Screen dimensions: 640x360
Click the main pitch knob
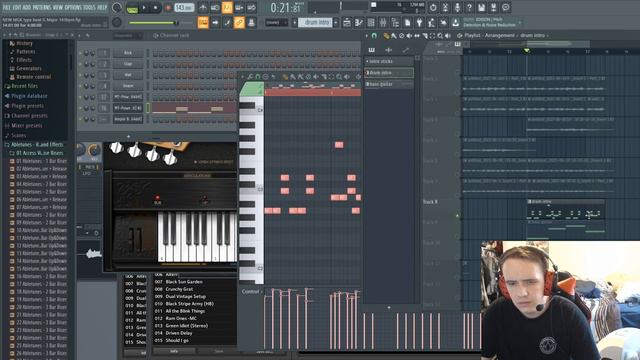(117, 22)
